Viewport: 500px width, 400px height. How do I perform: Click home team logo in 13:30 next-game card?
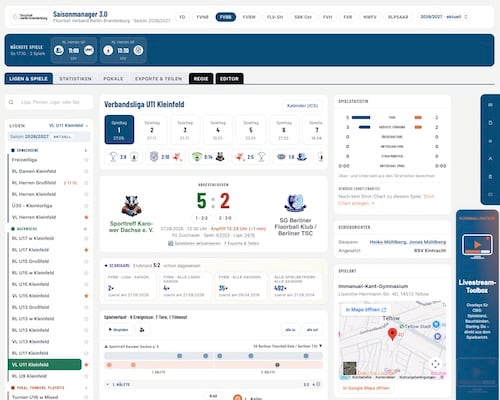coord(108,50)
